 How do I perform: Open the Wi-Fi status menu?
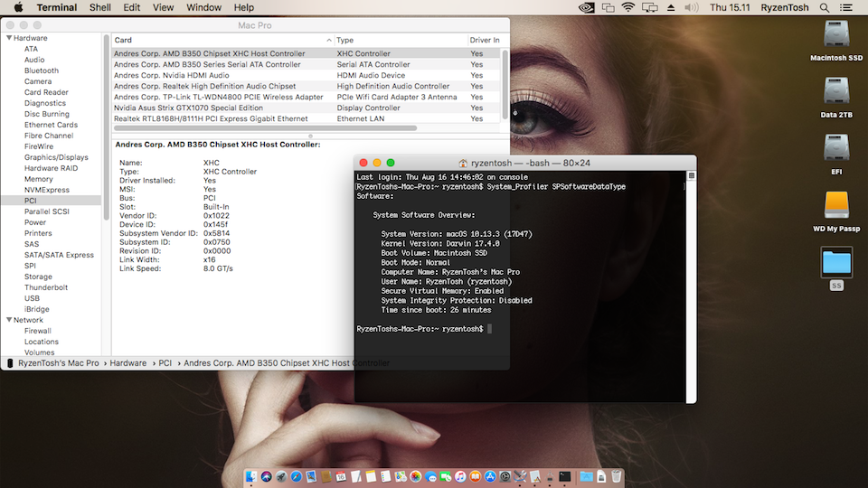pos(628,7)
